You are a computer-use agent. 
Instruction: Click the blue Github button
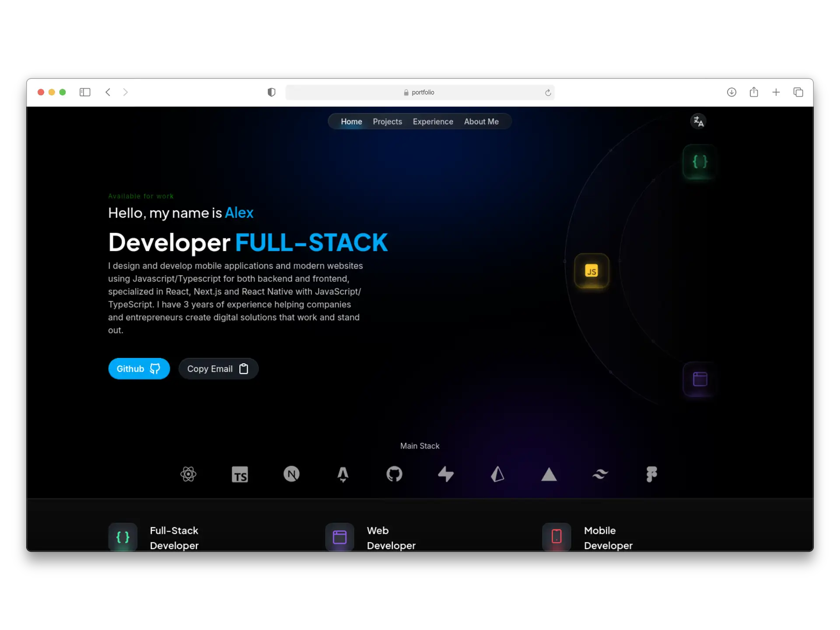139,369
